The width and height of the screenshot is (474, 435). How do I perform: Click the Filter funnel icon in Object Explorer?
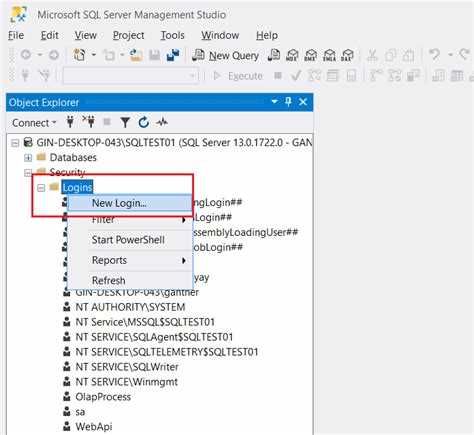click(x=125, y=123)
